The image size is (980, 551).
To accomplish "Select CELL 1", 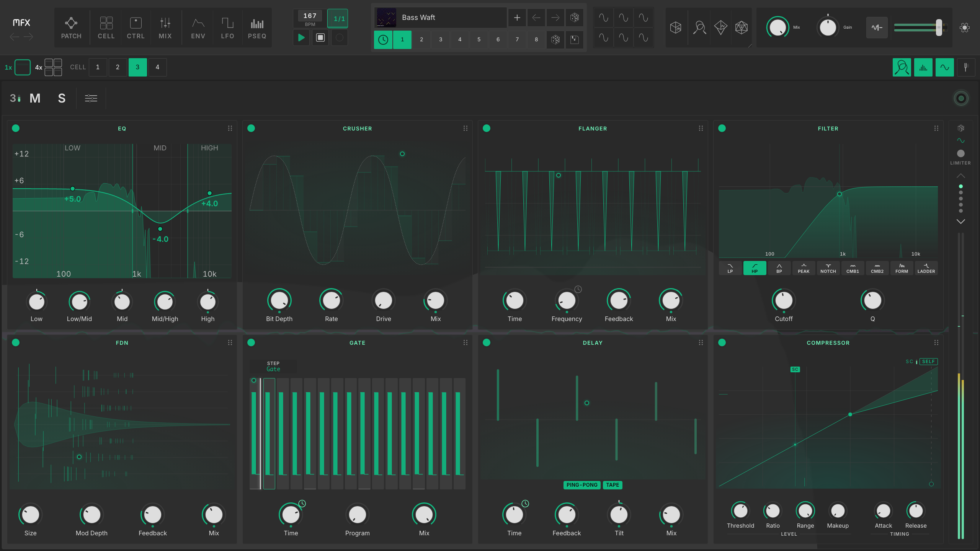I will point(98,67).
